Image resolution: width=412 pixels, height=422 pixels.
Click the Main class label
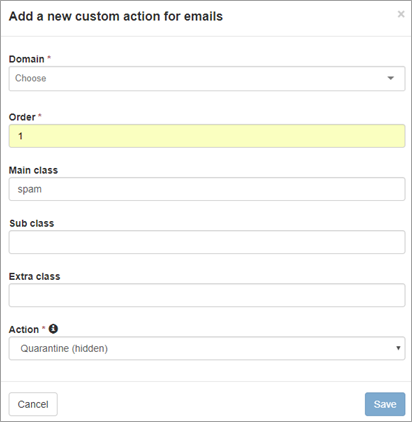(33, 170)
